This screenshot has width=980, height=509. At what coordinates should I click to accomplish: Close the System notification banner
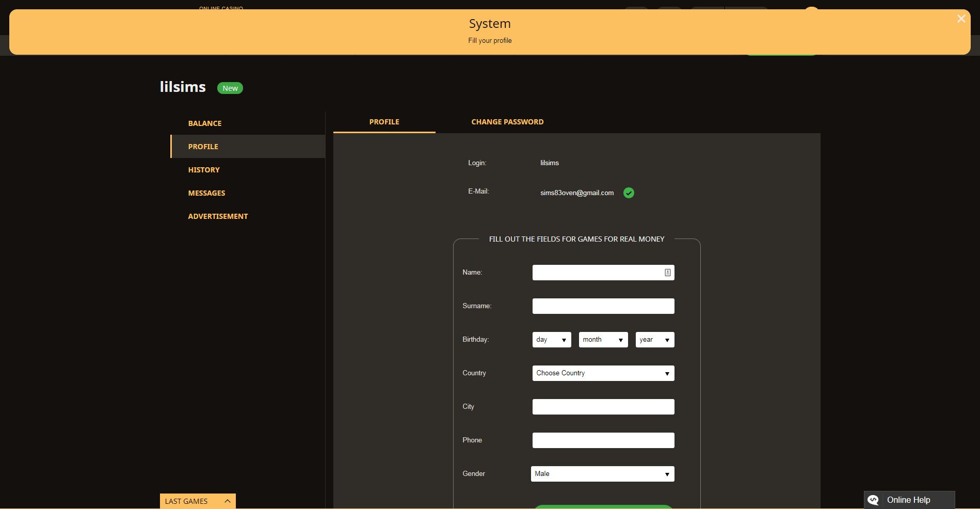click(x=961, y=19)
